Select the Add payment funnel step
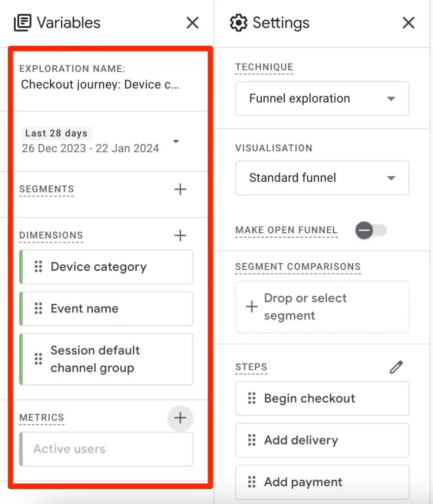This screenshot has height=504, width=433. coord(322,482)
